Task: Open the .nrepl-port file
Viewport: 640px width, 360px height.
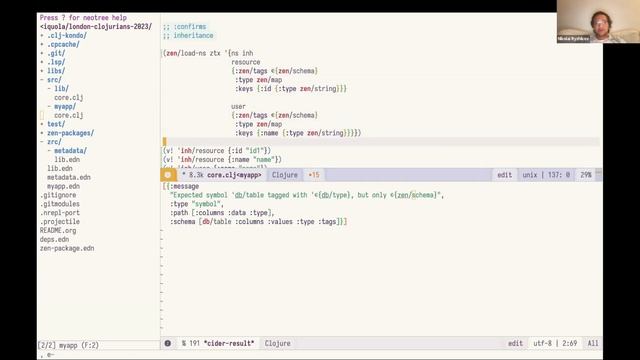Action: coord(60,213)
